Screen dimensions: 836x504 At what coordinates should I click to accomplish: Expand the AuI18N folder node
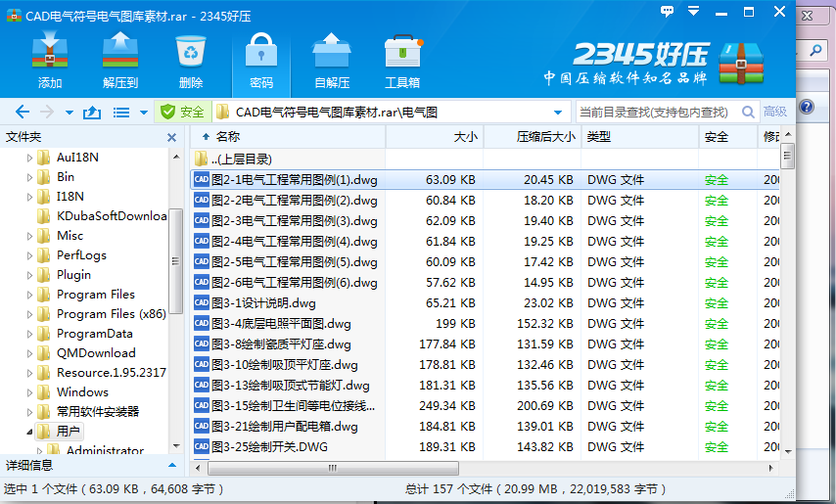pyautogui.click(x=29, y=158)
